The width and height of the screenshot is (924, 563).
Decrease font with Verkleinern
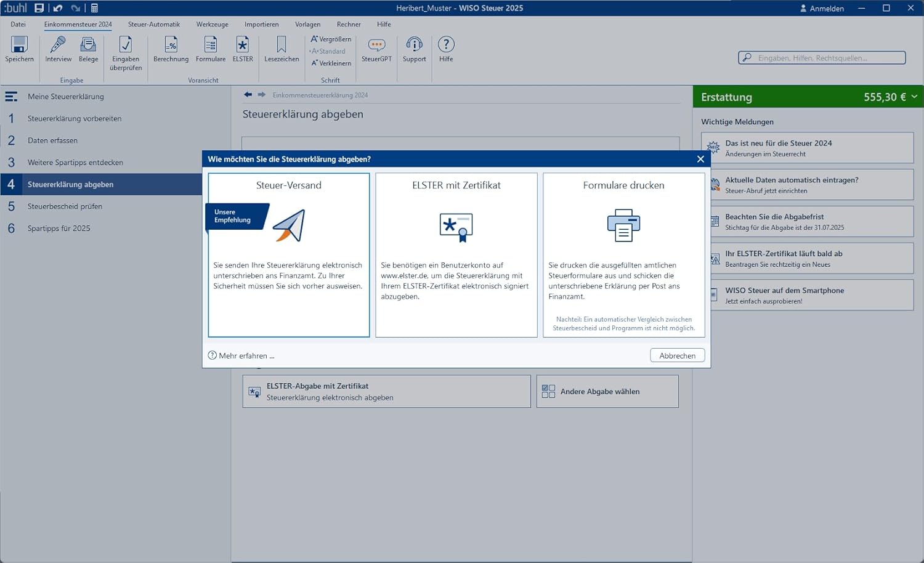pos(331,63)
